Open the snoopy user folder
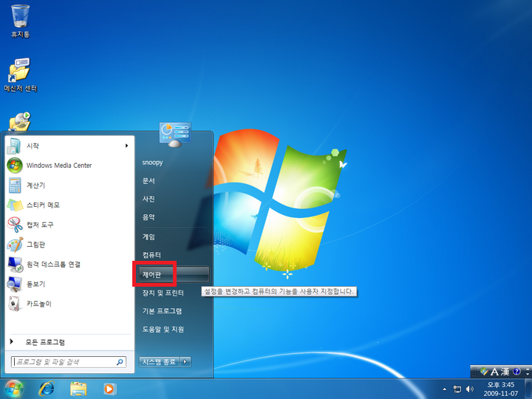Image resolution: width=532 pixels, height=399 pixels. tap(152, 163)
